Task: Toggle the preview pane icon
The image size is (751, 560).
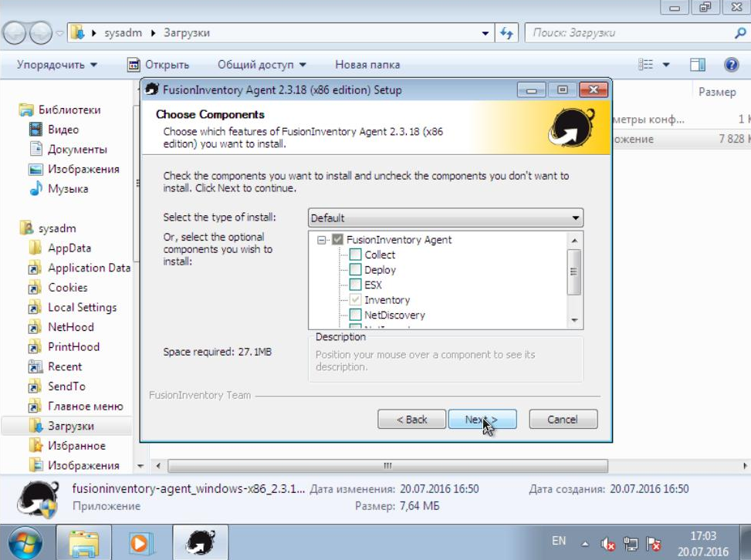Action: click(698, 65)
